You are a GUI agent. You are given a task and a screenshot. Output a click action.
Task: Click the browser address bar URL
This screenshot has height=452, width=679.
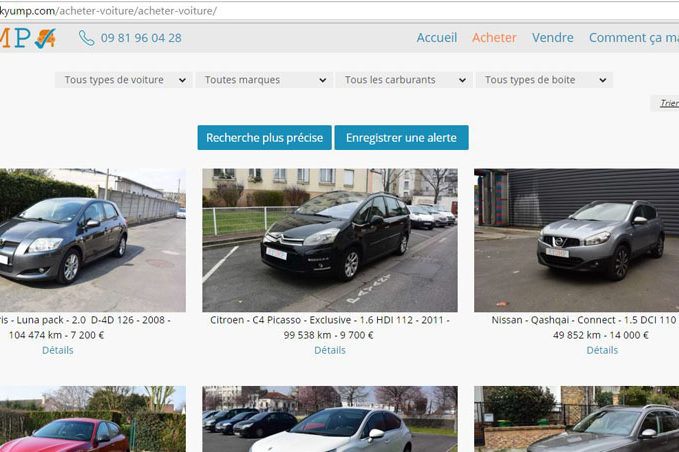point(108,11)
